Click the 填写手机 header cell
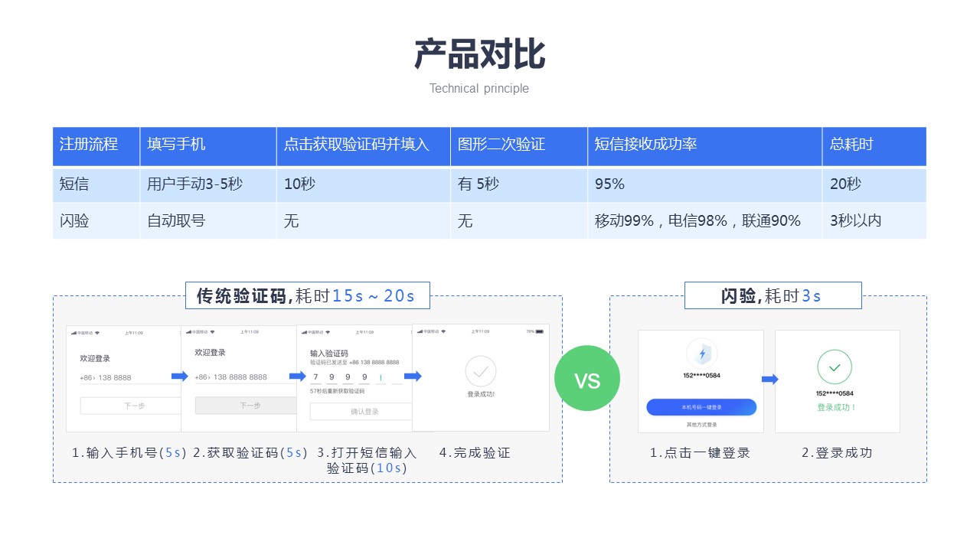Viewport: 980px width, 551px height. click(208, 146)
